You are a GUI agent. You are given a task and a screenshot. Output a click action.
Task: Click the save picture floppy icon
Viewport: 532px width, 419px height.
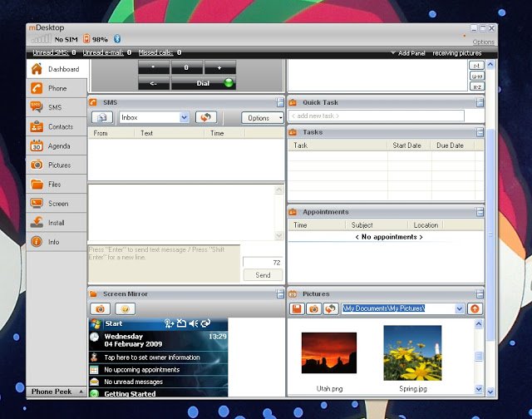[297, 308]
